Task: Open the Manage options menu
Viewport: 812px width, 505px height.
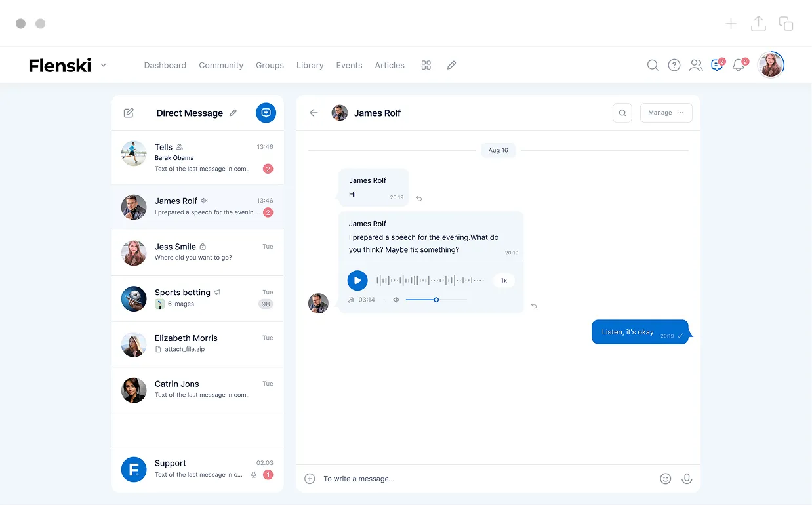Action: [x=666, y=113]
